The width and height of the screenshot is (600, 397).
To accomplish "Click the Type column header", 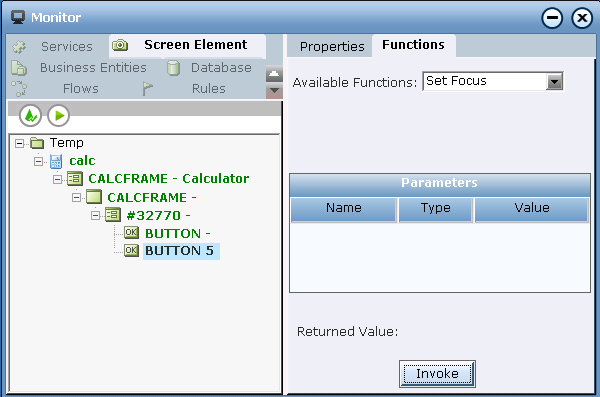I will point(435,209).
